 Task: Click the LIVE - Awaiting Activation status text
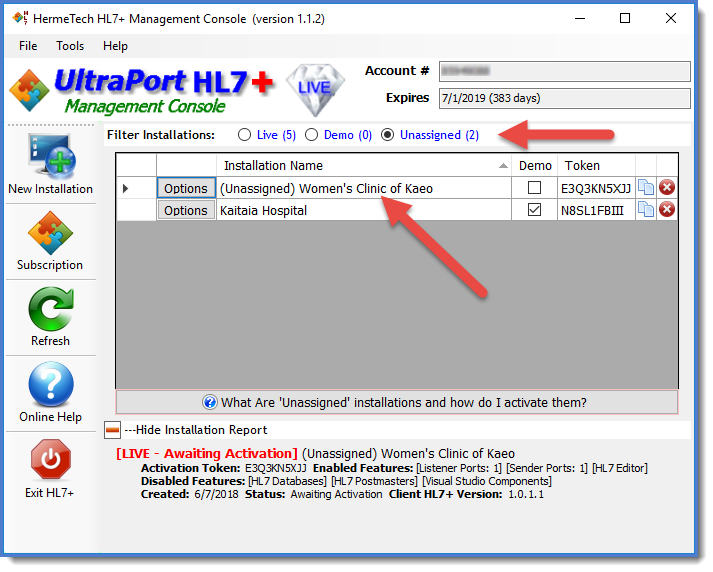click(x=207, y=454)
